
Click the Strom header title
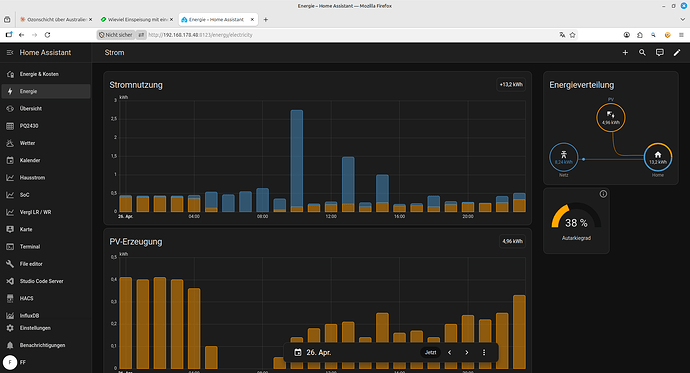tap(114, 52)
